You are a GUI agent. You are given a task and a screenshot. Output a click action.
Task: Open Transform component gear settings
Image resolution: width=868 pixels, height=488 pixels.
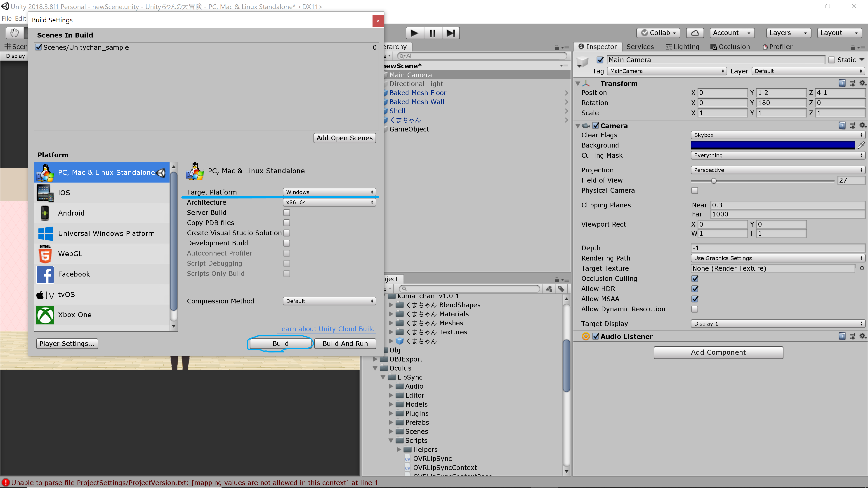(x=862, y=83)
